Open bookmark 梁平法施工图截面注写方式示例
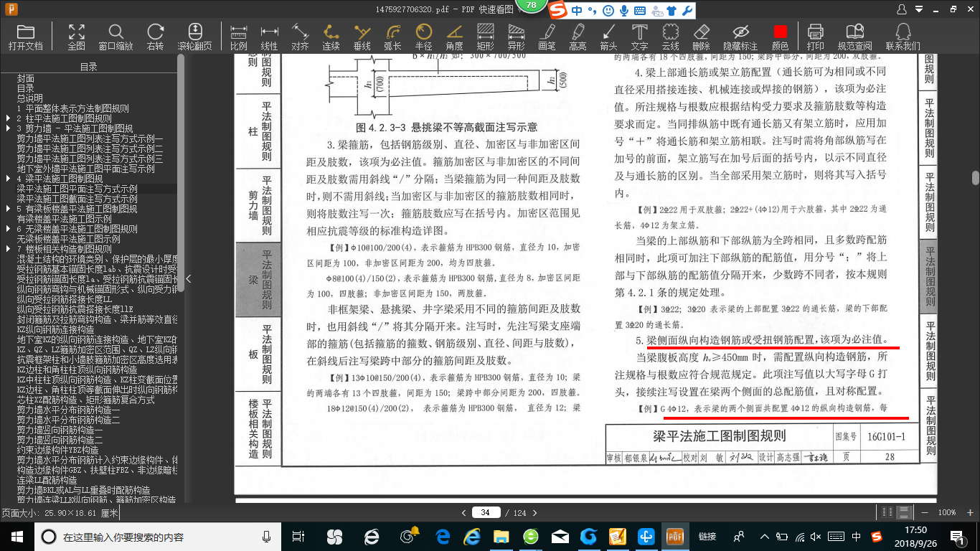Screen dimensions: 980x551 tap(77, 199)
